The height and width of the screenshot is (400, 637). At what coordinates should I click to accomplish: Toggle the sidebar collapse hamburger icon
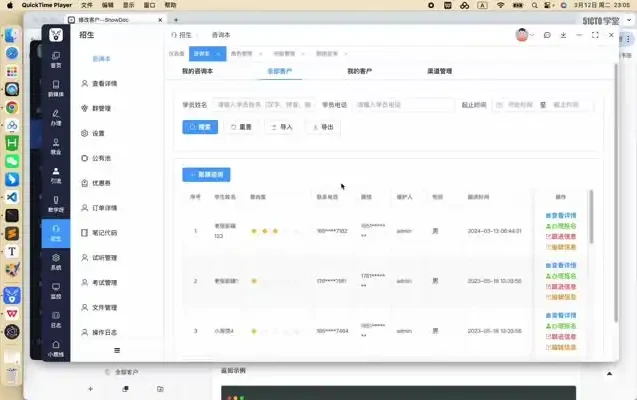[117, 350]
